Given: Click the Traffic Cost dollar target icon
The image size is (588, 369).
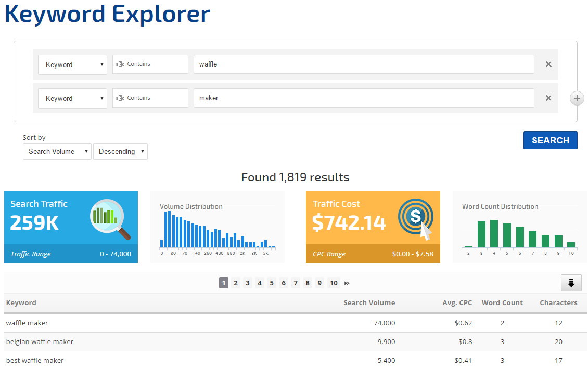Looking at the screenshot, I should pos(415,218).
